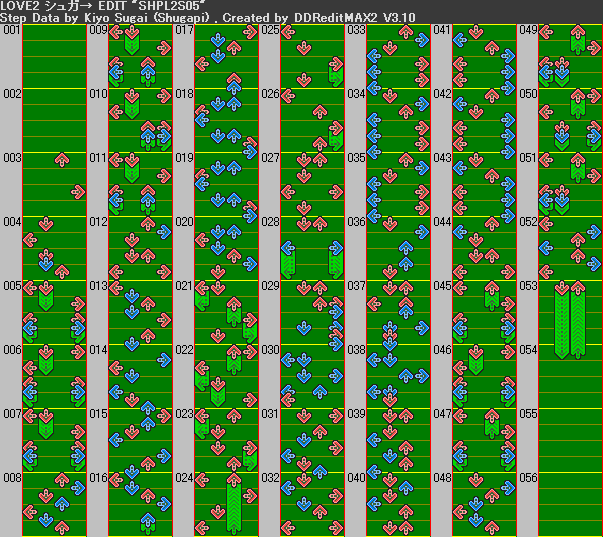This screenshot has width=603, height=537.
Task: Select the blue right arrow in measure 030
Action: click(336, 376)
